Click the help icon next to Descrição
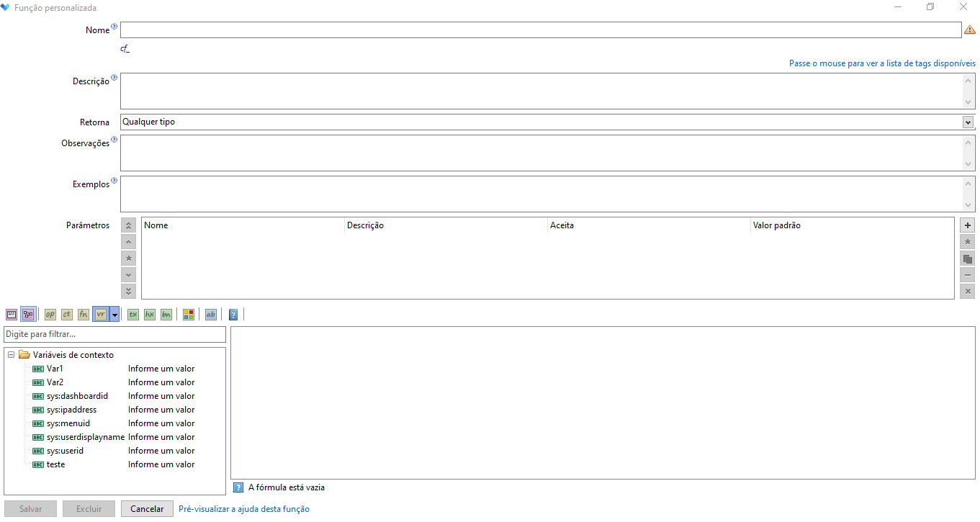The height and width of the screenshot is (522, 980). coord(114,78)
